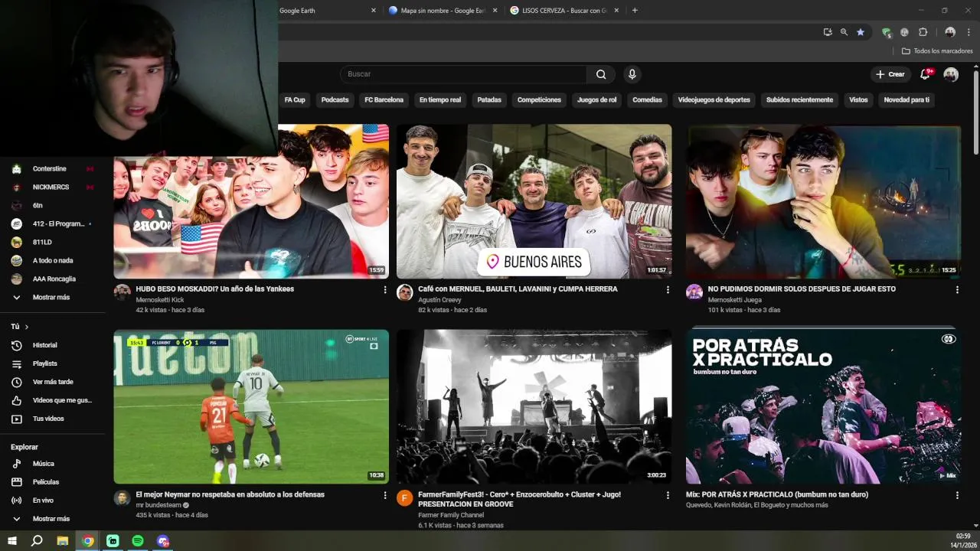Image resolution: width=980 pixels, height=551 pixels.
Task: Open Ver más tarde in sidebar
Action: [52, 382]
